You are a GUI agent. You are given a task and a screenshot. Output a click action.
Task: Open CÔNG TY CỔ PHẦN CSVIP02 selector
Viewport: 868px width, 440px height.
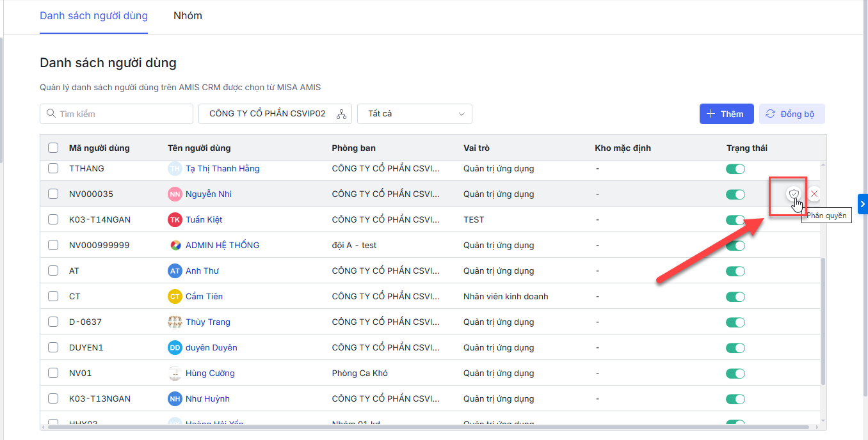[x=268, y=114]
